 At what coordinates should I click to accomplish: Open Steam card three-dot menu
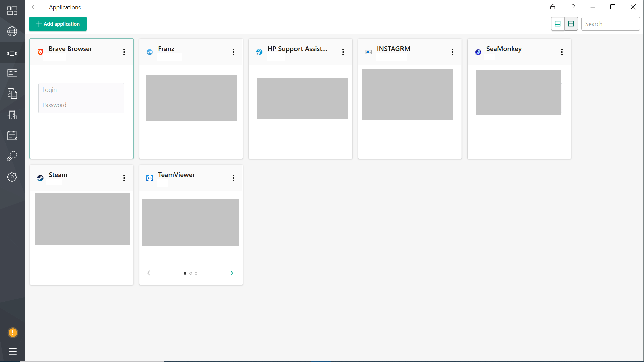pyautogui.click(x=124, y=178)
